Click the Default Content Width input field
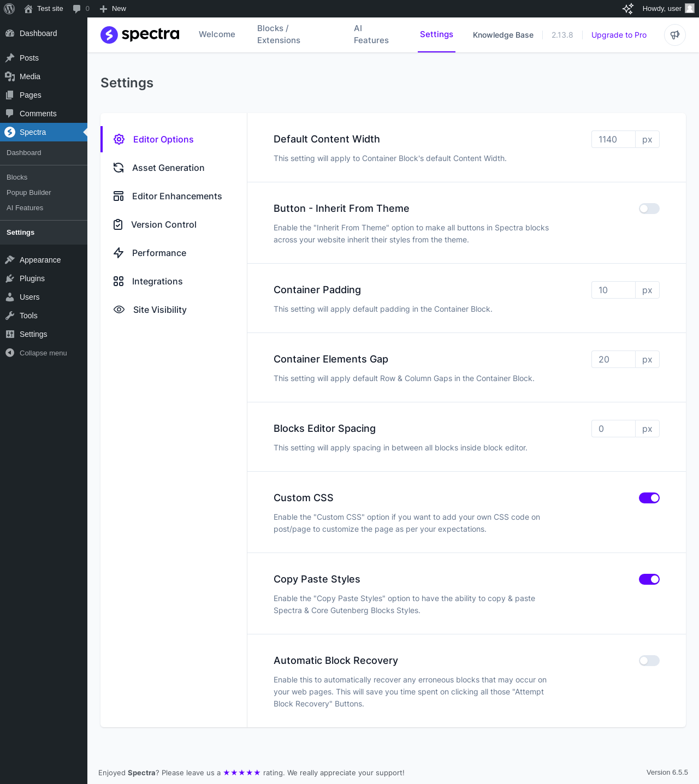The image size is (699, 784). click(613, 139)
